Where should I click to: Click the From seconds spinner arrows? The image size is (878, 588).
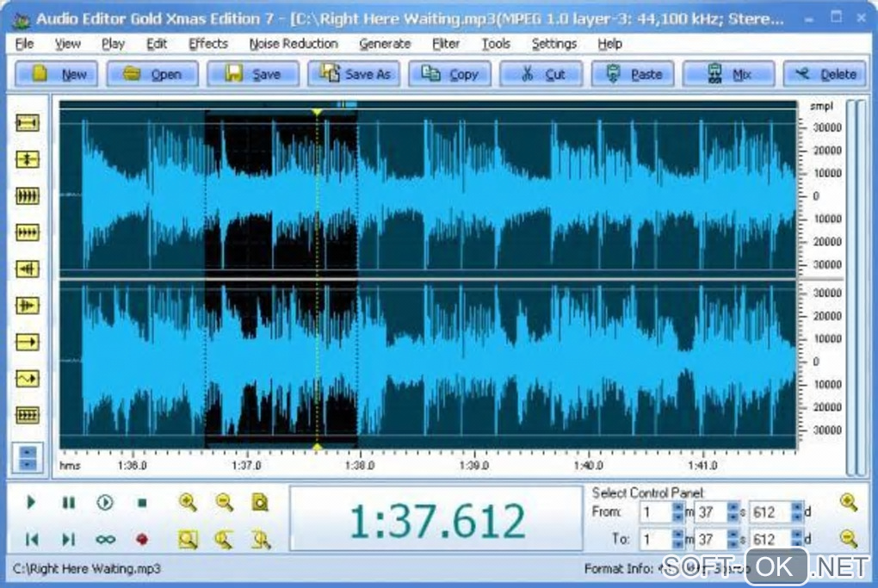733,512
